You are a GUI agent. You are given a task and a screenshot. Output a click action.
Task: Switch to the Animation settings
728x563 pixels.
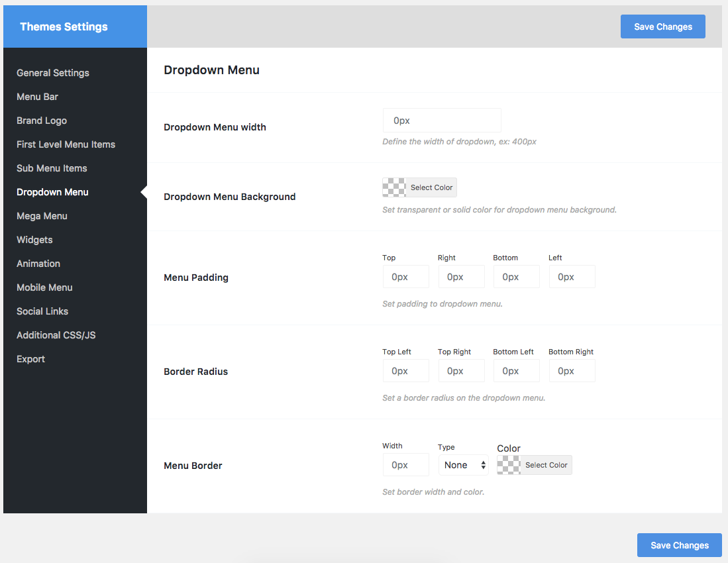pos(38,264)
